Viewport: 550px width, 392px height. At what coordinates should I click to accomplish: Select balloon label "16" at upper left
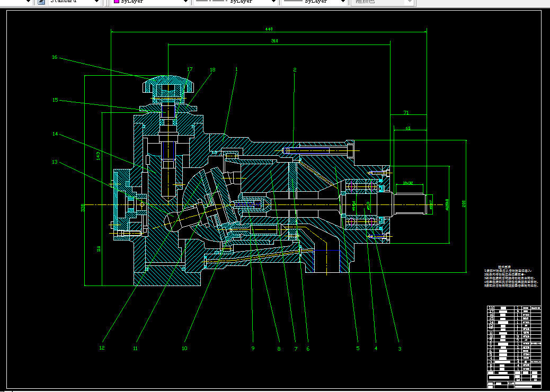point(55,57)
